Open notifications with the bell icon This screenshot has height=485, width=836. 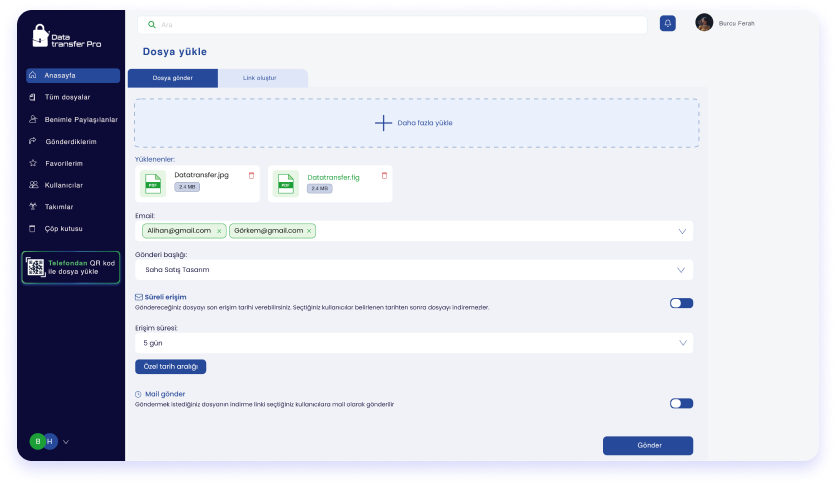(x=668, y=23)
